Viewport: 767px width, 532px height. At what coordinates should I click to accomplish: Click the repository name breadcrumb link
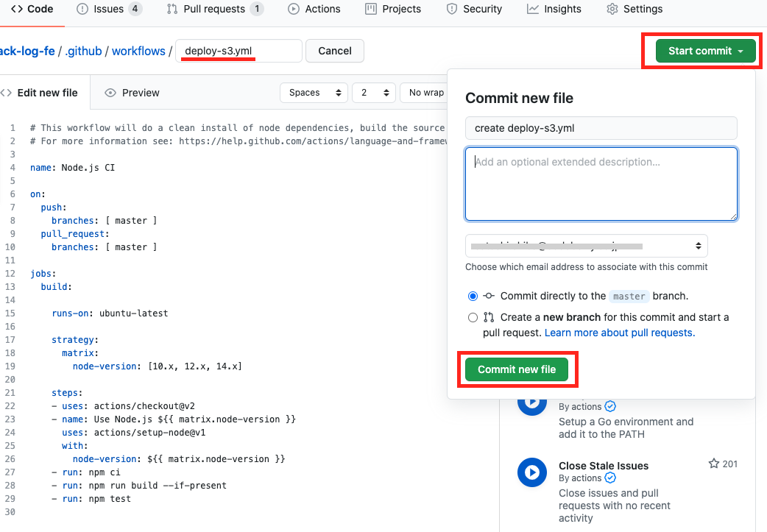(27, 51)
